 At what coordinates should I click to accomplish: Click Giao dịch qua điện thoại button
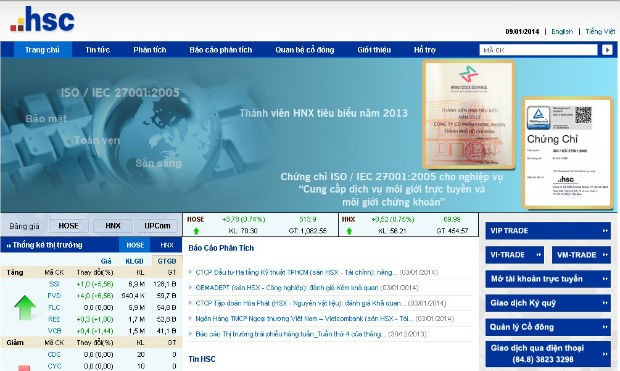pos(548,354)
